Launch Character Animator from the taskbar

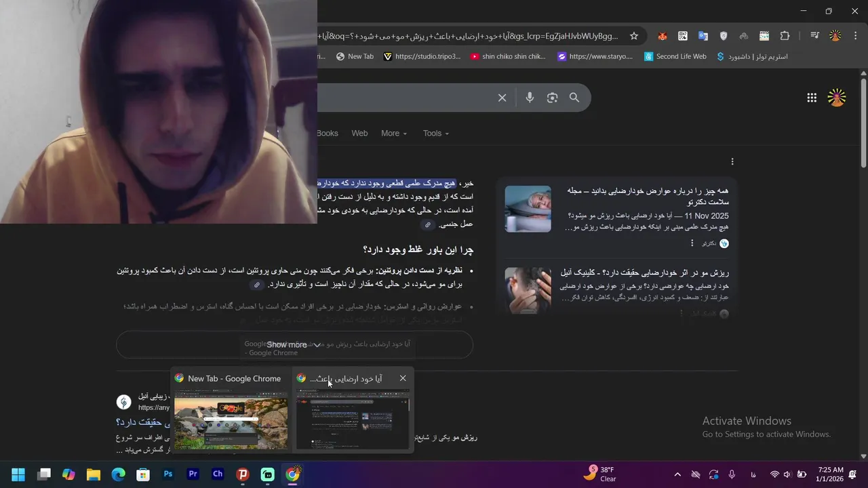point(218,474)
